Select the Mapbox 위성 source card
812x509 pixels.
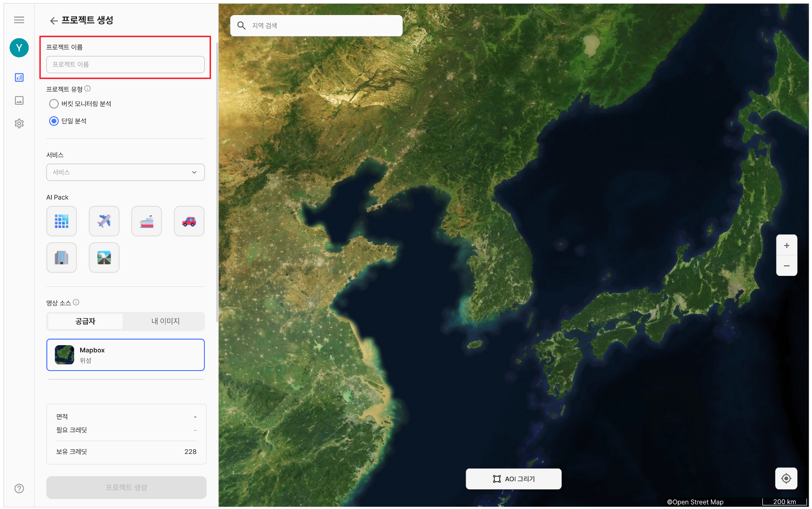click(126, 355)
